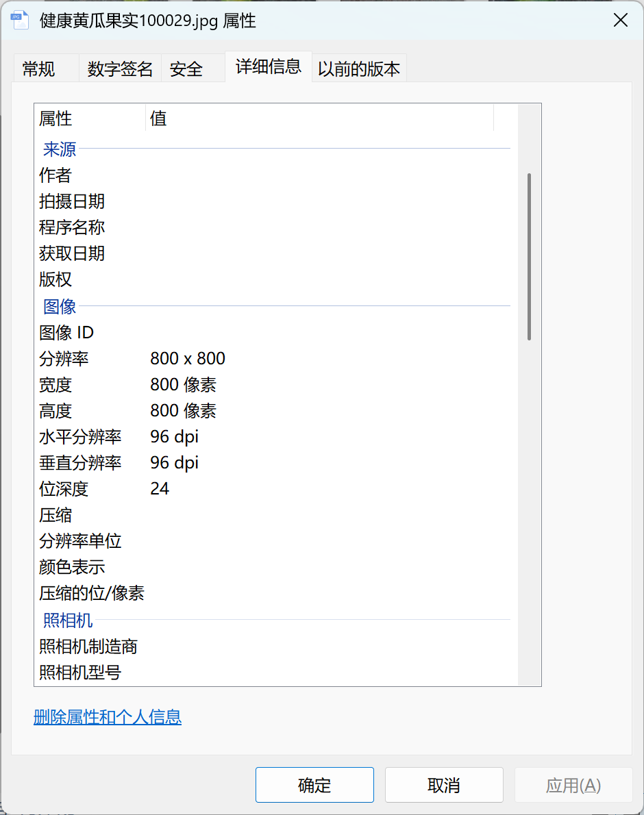View the 以前的版本 tab
Image resolution: width=644 pixels, height=815 pixels.
[358, 68]
